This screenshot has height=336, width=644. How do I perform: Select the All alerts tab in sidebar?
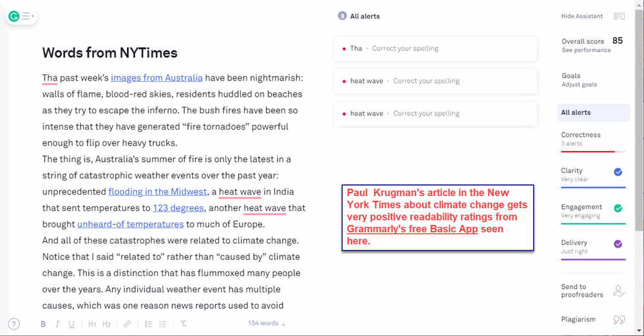tap(594, 113)
